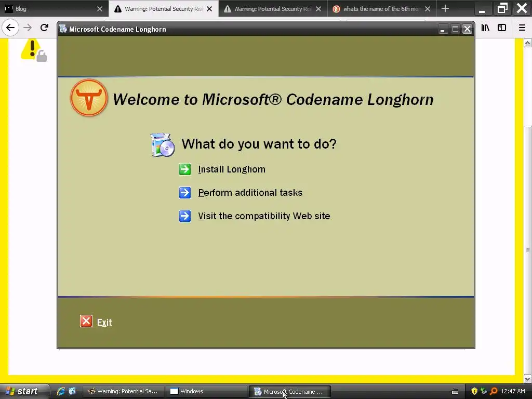Click the warning triangle lock icon on page

coord(34,50)
